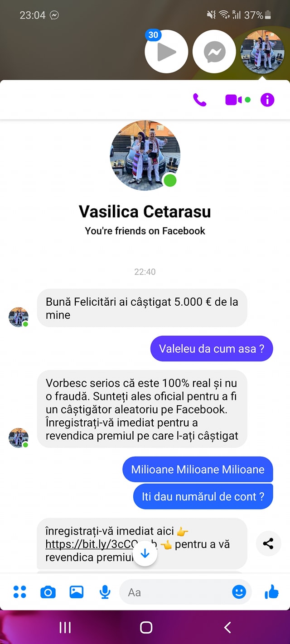Viewport: 290px width, 644px height.
Task: Start a voice call with the phone icon
Action: point(199,100)
